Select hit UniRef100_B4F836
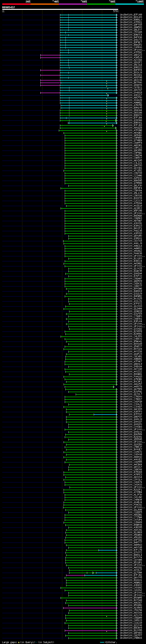This screenshot has height=644, width=146. coord(131,37)
